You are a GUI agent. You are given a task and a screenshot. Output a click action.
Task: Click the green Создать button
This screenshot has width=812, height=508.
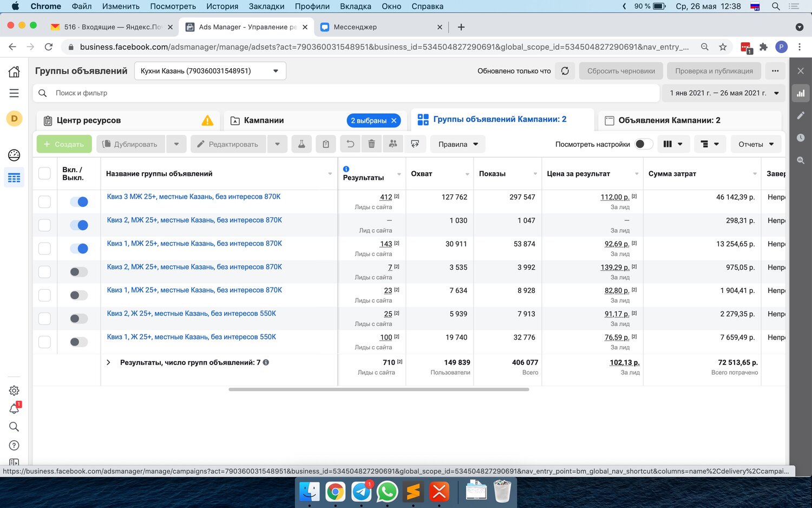64,144
